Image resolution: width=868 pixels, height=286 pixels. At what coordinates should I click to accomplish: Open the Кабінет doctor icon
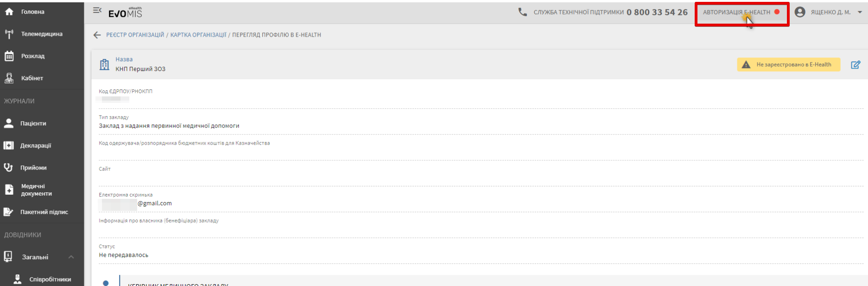pos(9,78)
